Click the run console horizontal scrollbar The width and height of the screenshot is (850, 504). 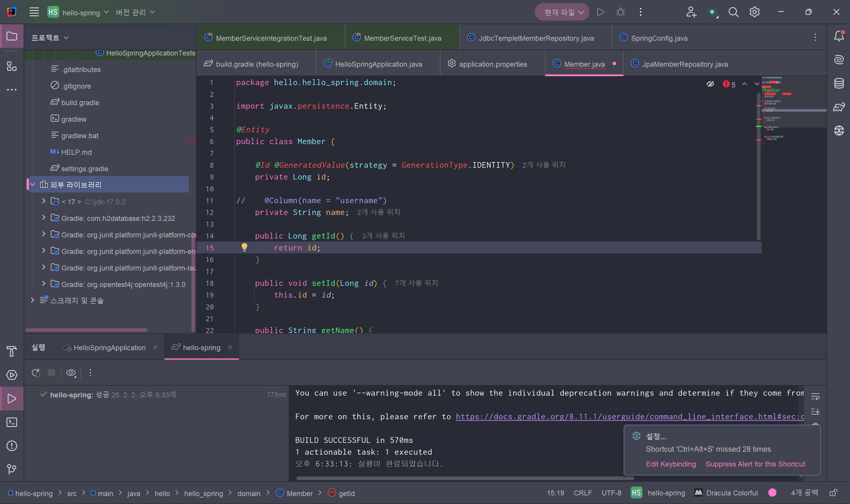(x=465, y=478)
